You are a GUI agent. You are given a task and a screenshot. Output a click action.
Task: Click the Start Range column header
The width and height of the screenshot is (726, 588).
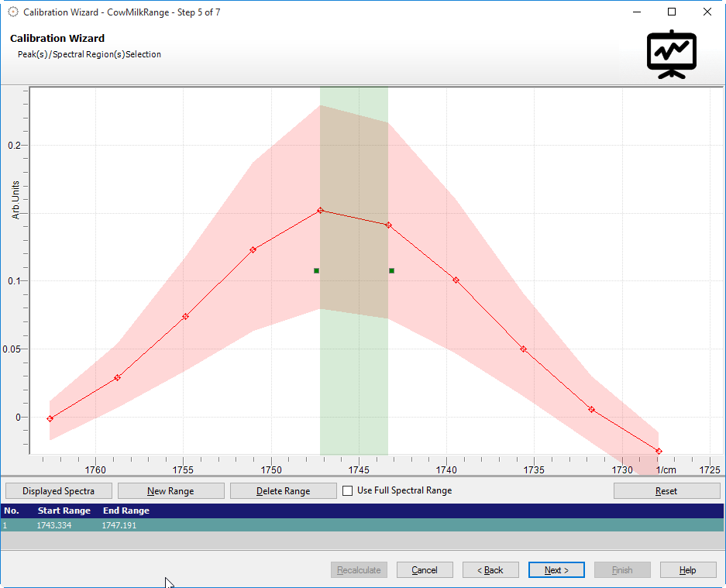click(x=64, y=511)
